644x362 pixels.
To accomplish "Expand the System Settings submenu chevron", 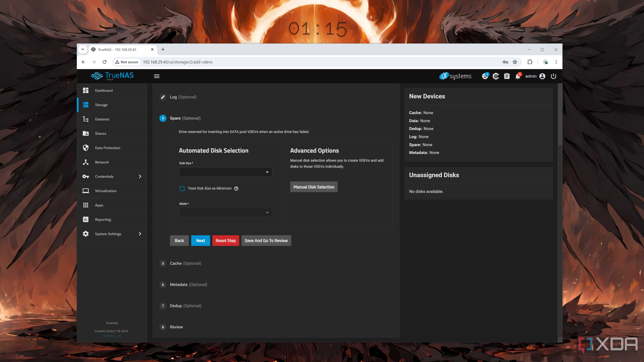I will click(x=140, y=234).
